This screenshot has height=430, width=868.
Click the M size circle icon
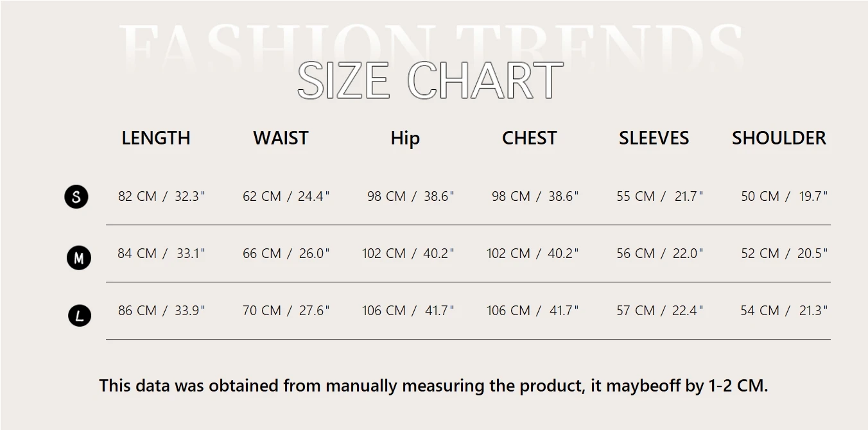tap(79, 258)
